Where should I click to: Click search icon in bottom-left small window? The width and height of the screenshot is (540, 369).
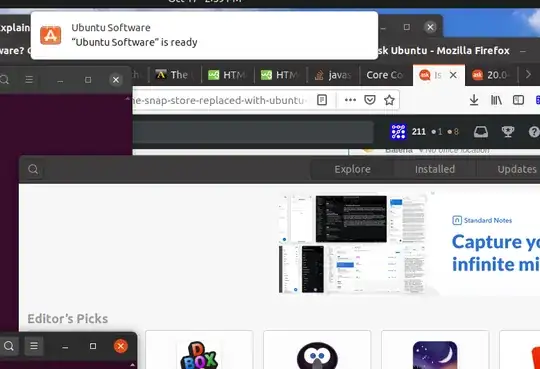pos(9,346)
